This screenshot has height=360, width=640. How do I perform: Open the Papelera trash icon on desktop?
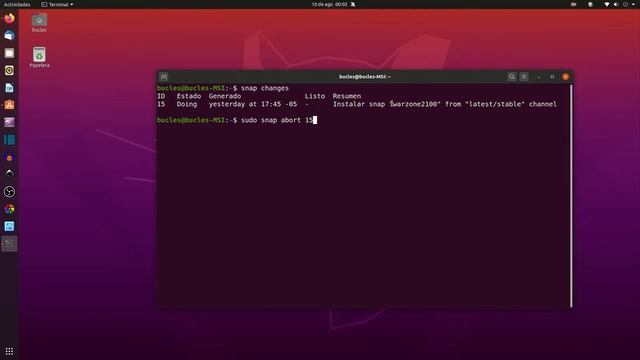pyautogui.click(x=39, y=58)
